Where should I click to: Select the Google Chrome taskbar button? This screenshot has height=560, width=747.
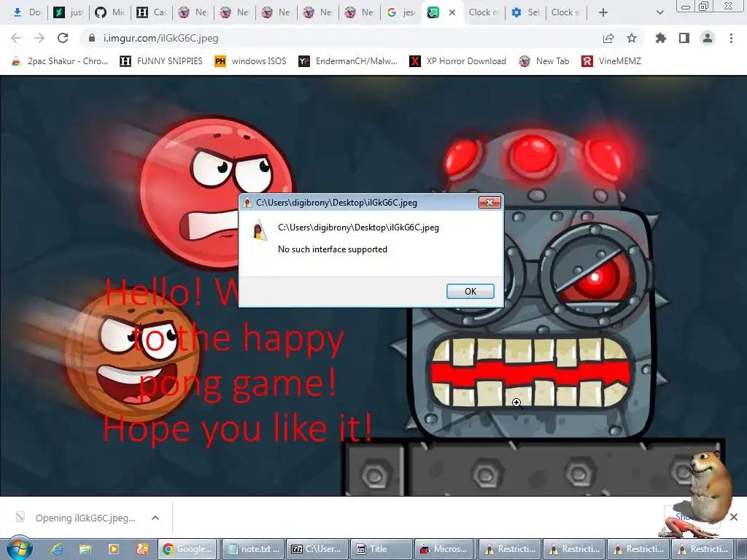pyautogui.click(x=187, y=549)
